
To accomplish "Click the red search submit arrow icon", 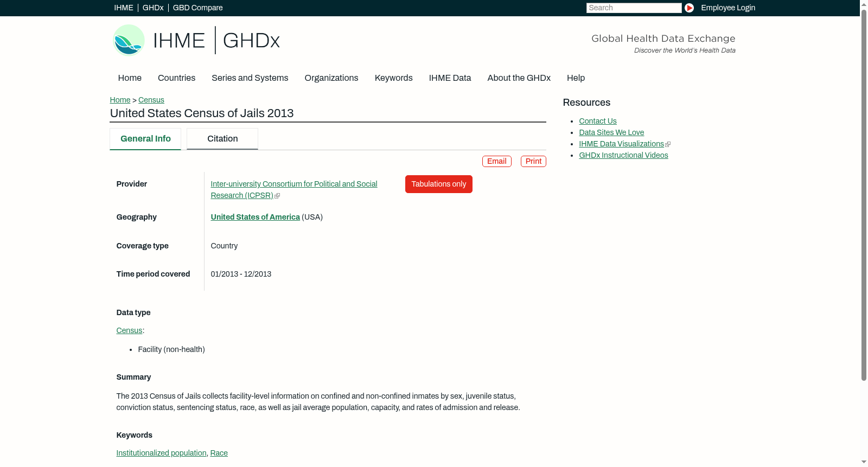I will 689,8.
